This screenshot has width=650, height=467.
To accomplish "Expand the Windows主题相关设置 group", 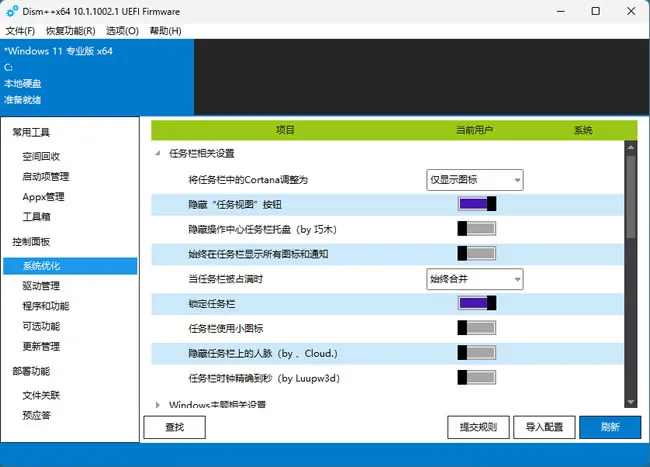I will 158,405.
